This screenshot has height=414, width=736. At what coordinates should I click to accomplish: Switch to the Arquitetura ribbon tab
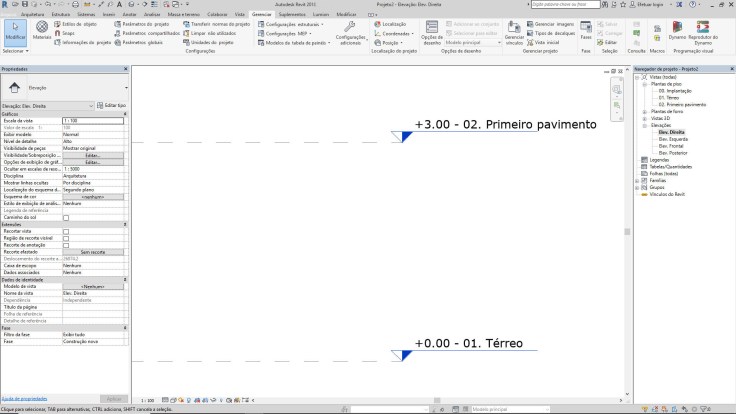33,16
